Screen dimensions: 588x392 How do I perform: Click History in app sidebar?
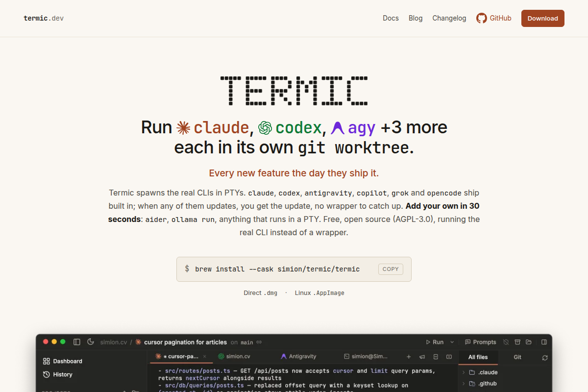pyautogui.click(x=63, y=374)
